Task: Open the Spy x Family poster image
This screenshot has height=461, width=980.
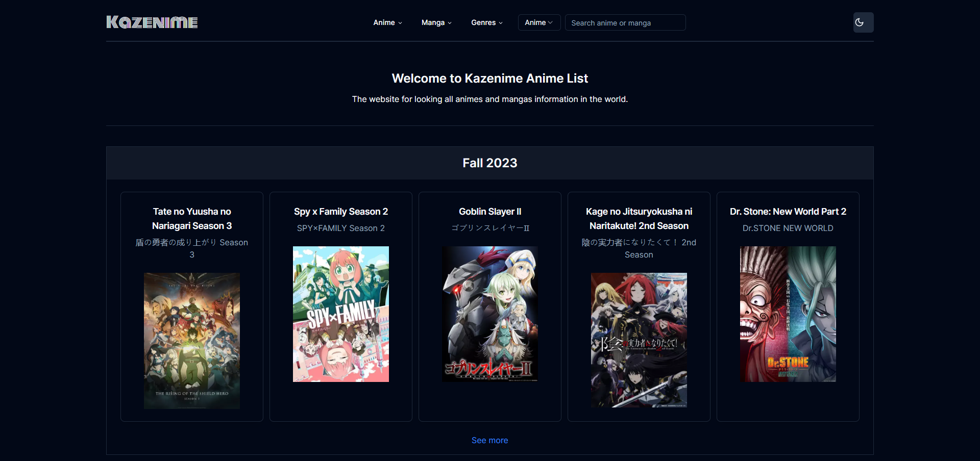Action: point(341,314)
